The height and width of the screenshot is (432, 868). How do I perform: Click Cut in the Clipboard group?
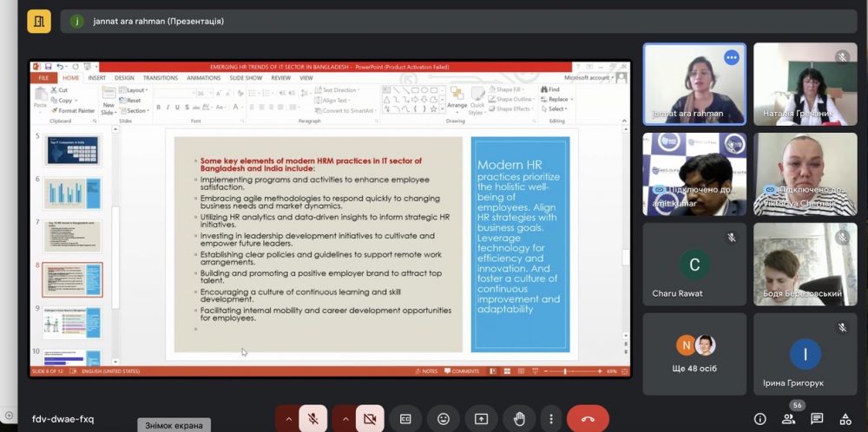click(x=59, y=90)
